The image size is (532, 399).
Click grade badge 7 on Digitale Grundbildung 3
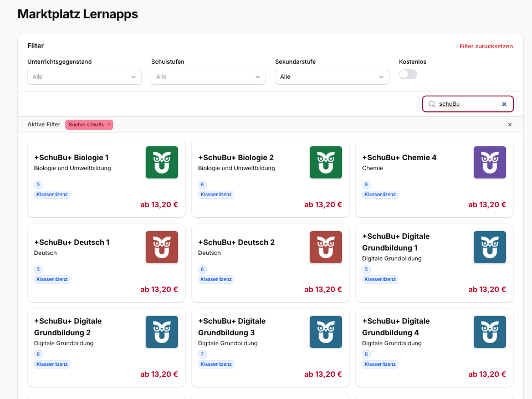(x=202, y=354)
